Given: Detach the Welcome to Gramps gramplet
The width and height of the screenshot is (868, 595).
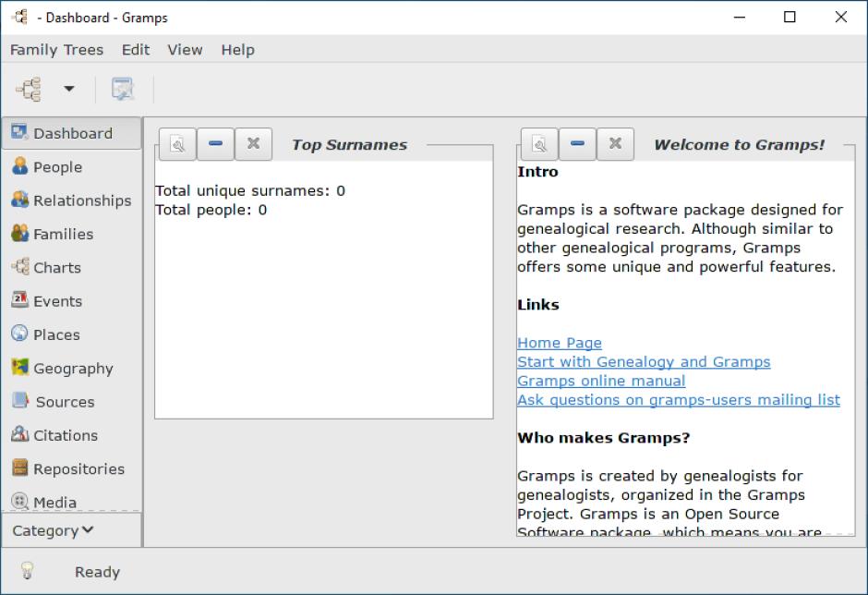Looking at the screenshot, I should coord(540,144).
